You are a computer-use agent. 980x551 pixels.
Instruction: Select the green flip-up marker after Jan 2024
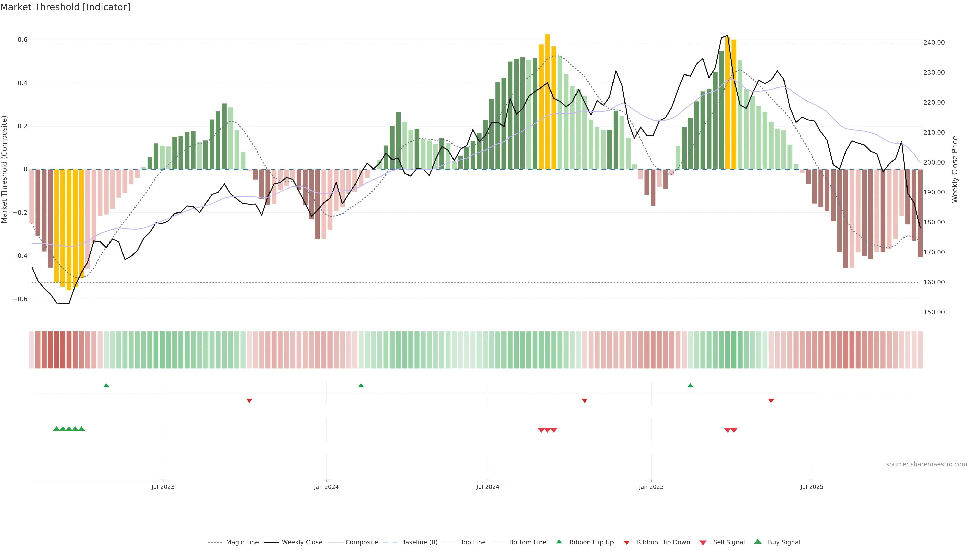click(x=361, y=386)
